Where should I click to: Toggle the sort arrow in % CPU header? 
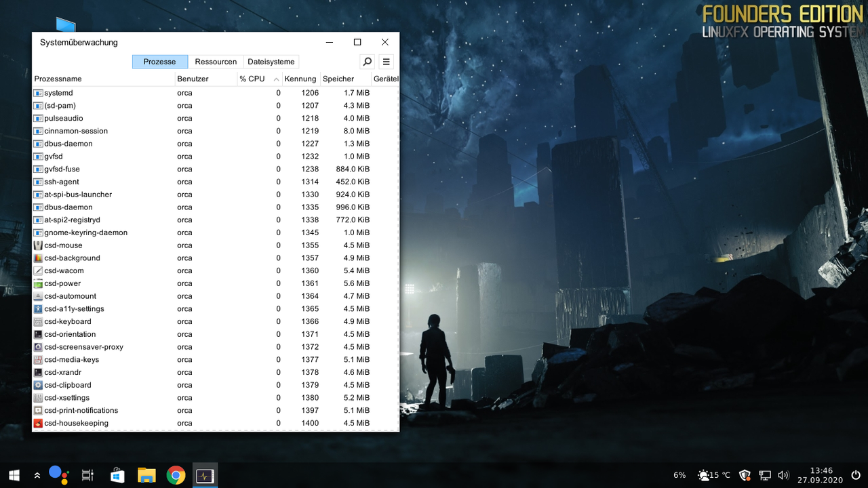276,79
